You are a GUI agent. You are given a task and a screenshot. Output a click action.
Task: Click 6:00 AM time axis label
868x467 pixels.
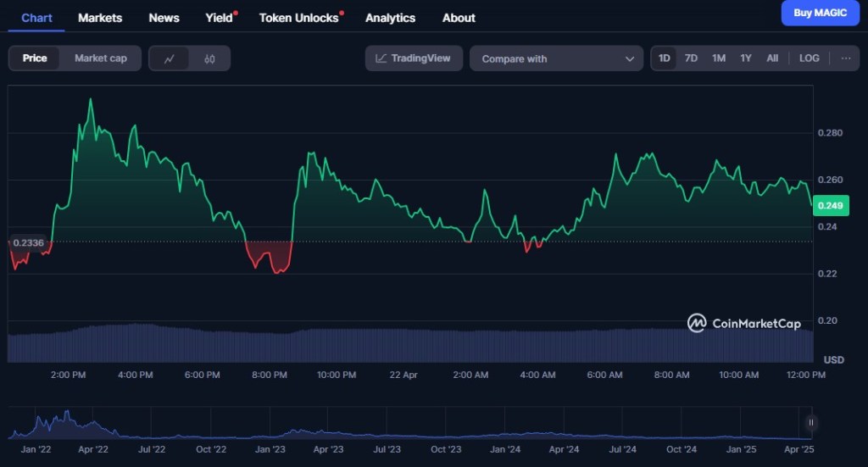click(604, 375)
